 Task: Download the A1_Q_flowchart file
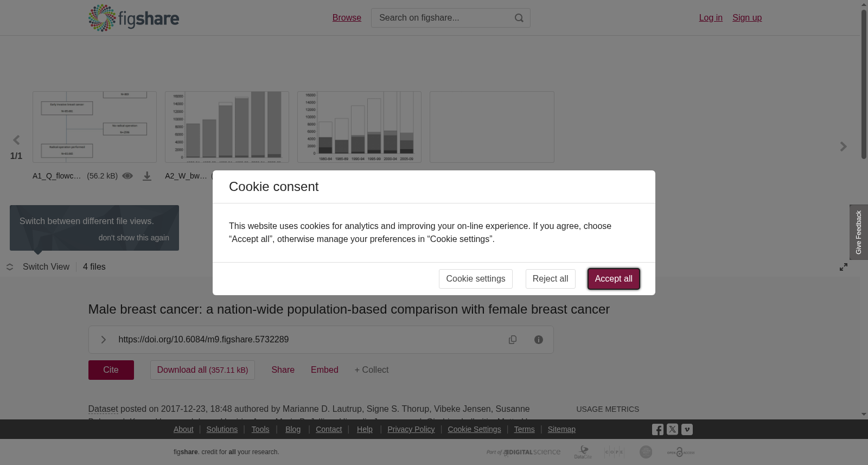pyautogui.click(x=147, y=176)
